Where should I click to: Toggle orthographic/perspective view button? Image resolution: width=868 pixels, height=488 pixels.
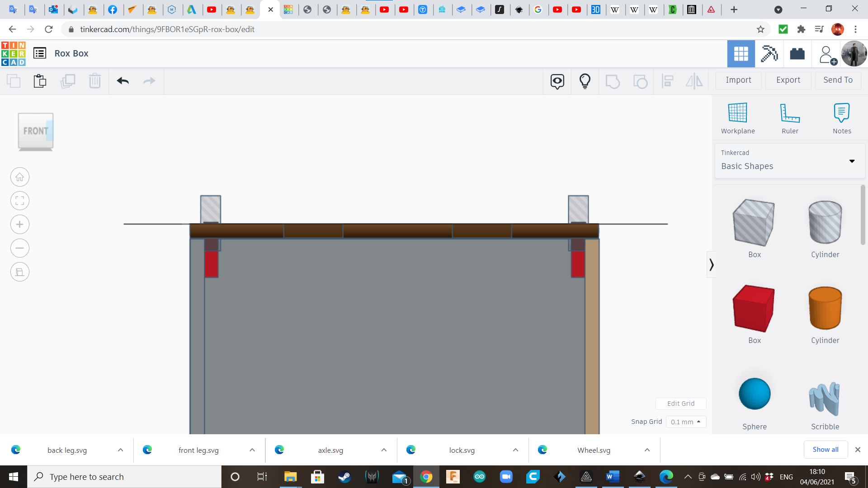[x=20, y=272]
